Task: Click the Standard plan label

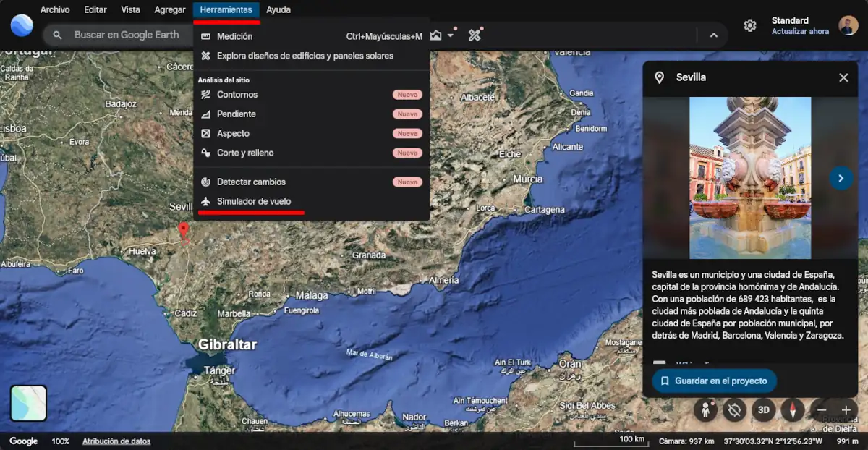Action: (x=790, y=20)
